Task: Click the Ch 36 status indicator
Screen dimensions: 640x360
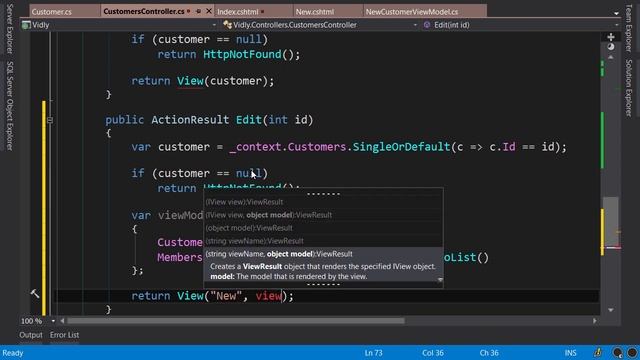Action: coord(489,353)
